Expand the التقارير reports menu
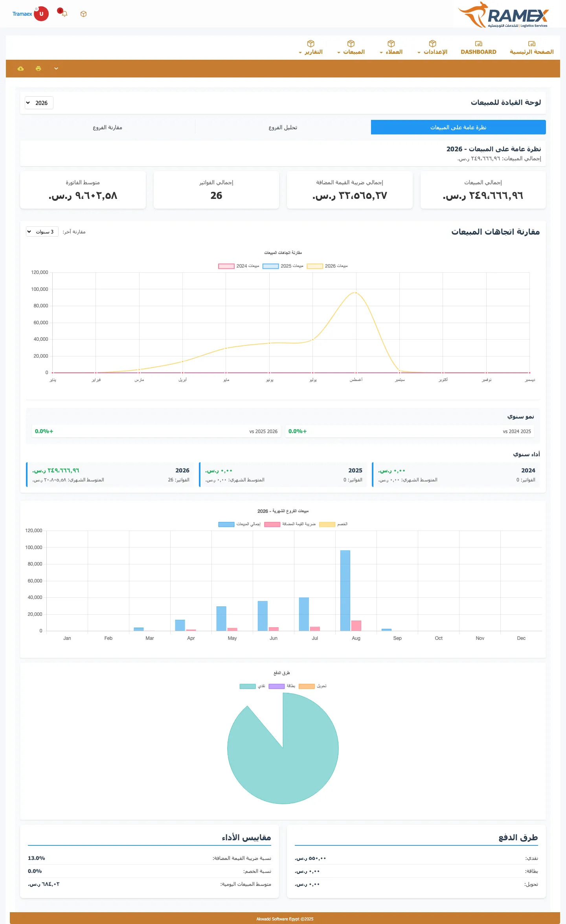This screenshot has width=566, height=924. coord(311,48)
